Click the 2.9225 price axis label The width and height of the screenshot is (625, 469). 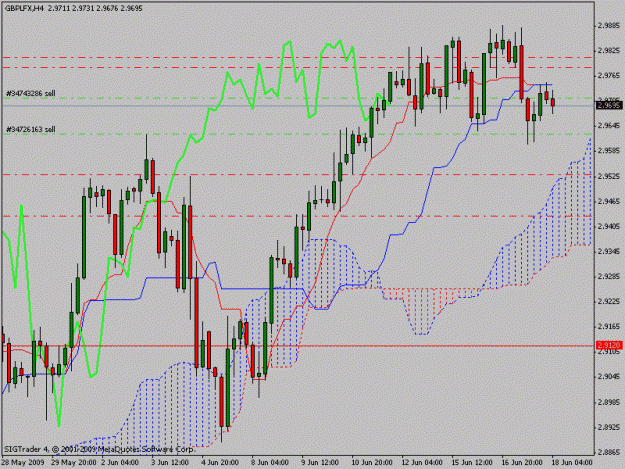point(609,302)
